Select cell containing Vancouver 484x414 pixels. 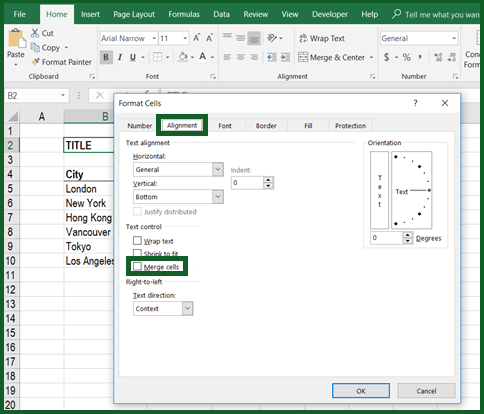(x=89, y=232)
